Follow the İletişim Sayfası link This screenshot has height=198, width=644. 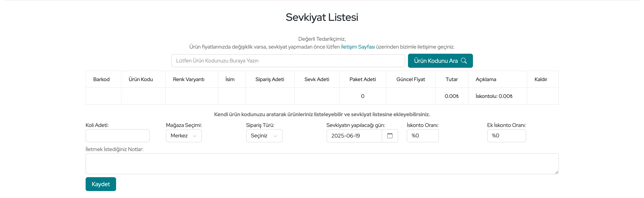point(358,47)
